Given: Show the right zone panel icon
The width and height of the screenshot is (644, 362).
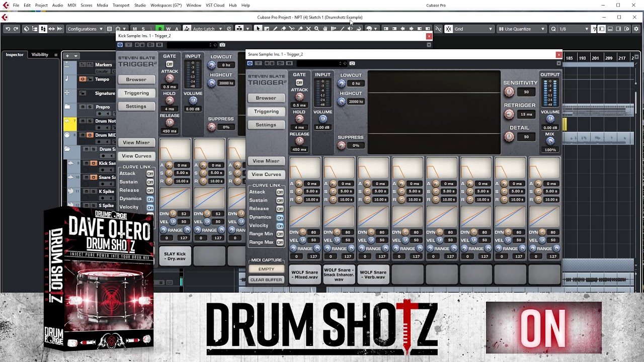Looking at the screenshot, I should (x=617, y=29).
